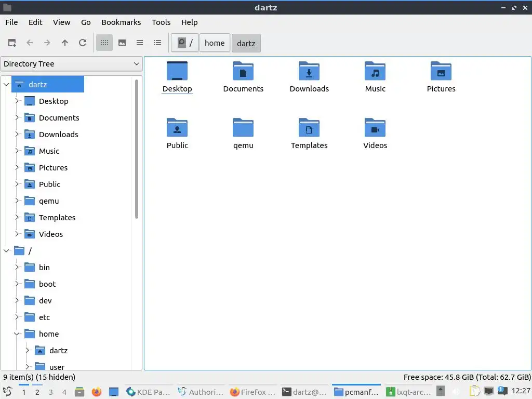
Task: Click the root path button in path bar
Action: [184, 43]
